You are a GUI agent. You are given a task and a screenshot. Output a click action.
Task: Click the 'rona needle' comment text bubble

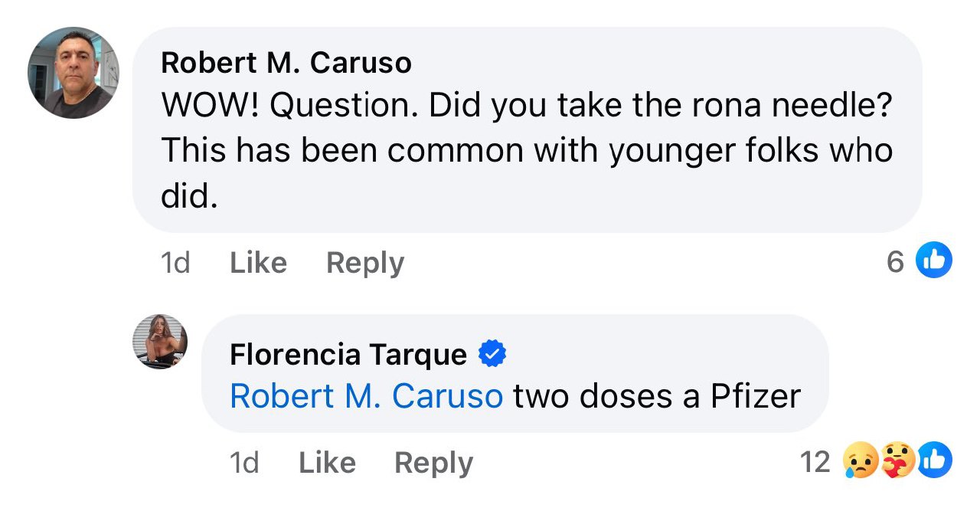click(x=527, y=151)
